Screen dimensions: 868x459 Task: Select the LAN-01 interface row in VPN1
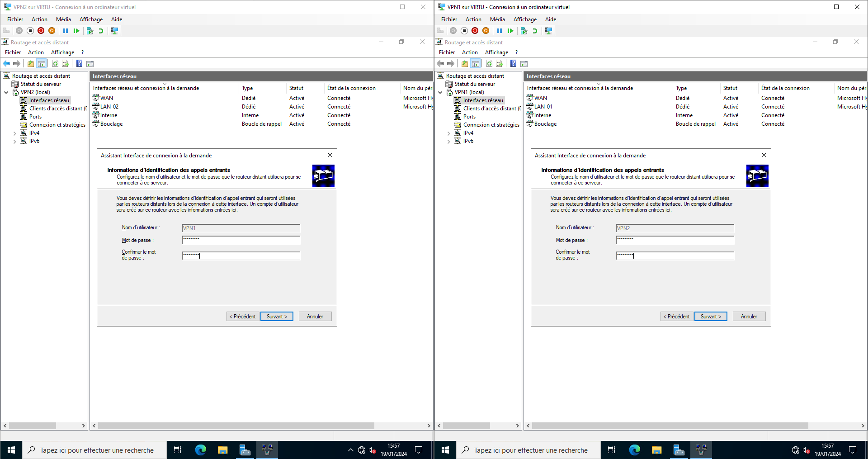point(543,107)
